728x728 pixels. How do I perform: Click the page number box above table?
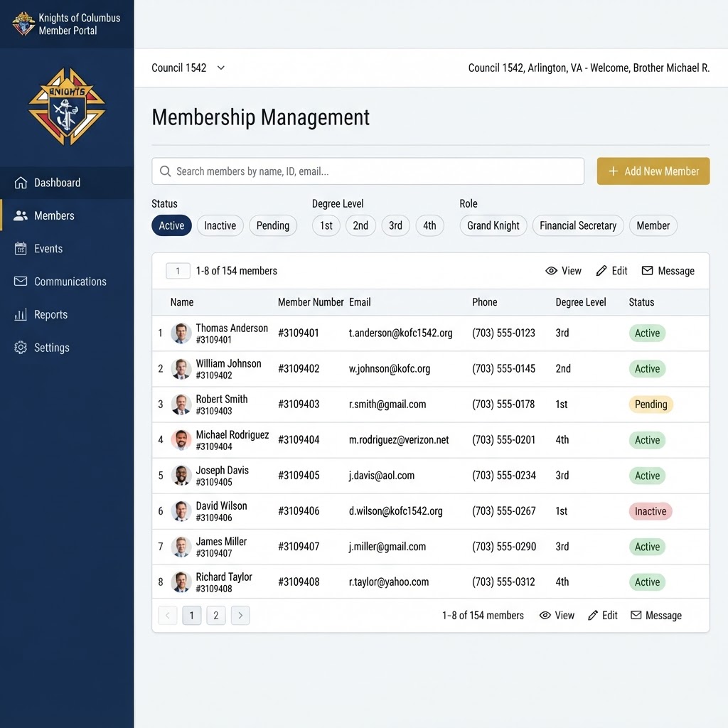178,271
